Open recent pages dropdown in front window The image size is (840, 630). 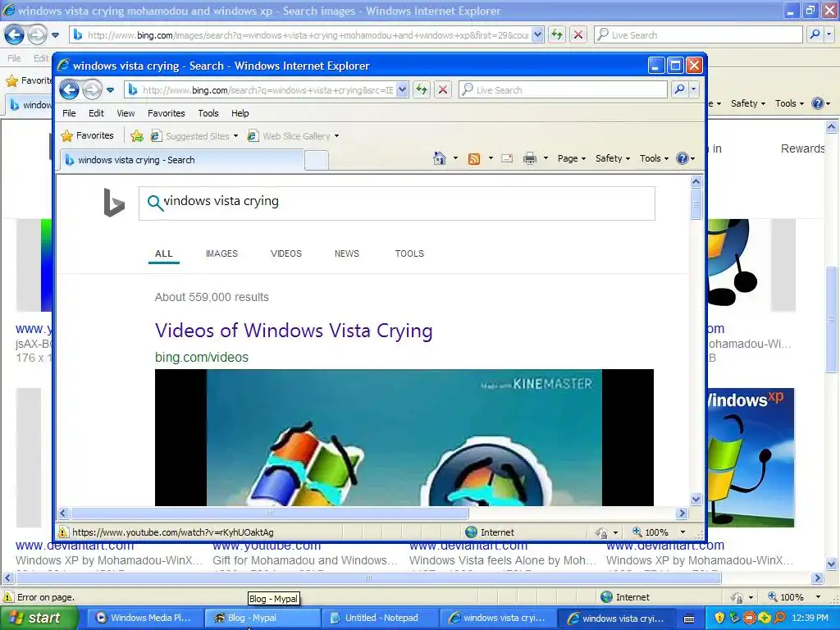(x=111, y=90)
